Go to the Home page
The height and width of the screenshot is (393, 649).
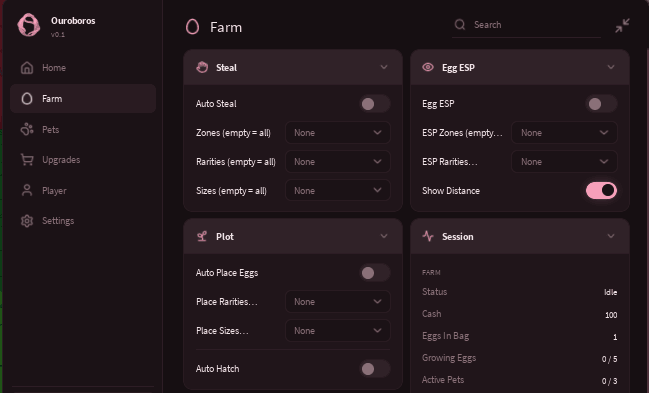click(83, 68)
